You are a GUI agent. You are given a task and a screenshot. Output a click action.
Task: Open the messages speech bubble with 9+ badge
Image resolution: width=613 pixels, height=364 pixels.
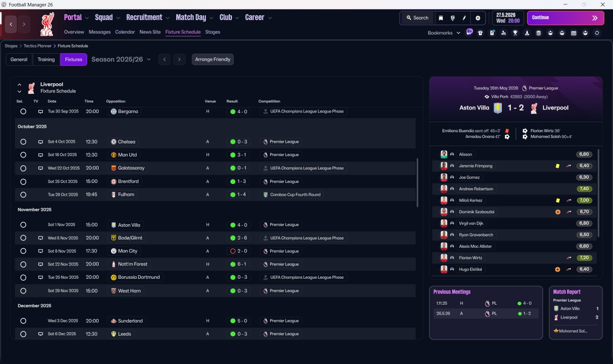[469, 33]
